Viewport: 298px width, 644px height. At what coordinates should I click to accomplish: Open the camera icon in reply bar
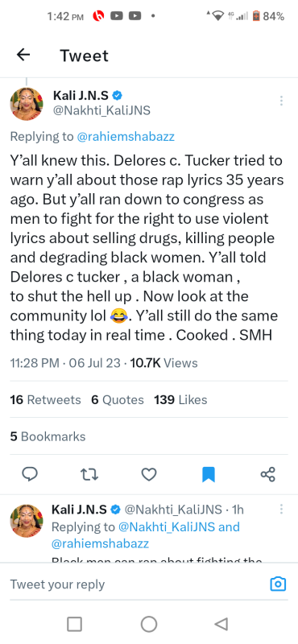coord(278,584)
